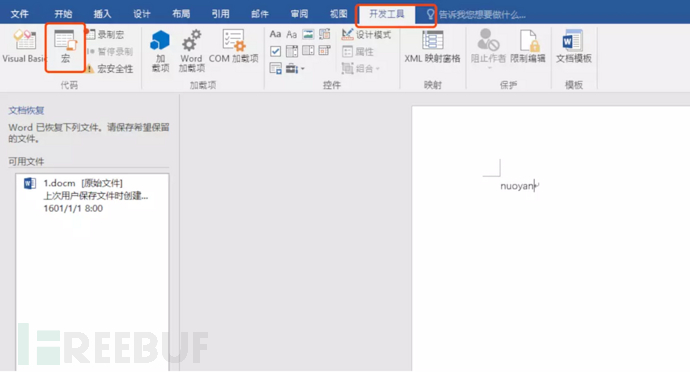690x372 pixels.
Task: Click 阻止作者 (Block Authors)
Action: point(488,48)
